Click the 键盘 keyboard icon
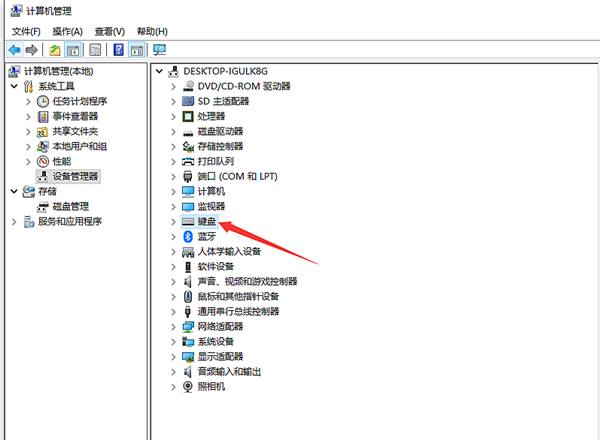The height and width of the screenshot is (440, 600). 188,222
